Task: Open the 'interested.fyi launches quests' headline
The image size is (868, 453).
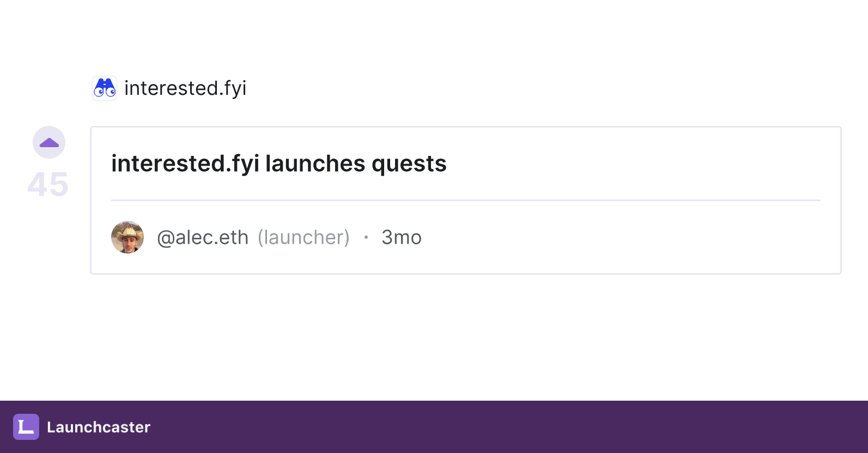Action: [279, 164]
